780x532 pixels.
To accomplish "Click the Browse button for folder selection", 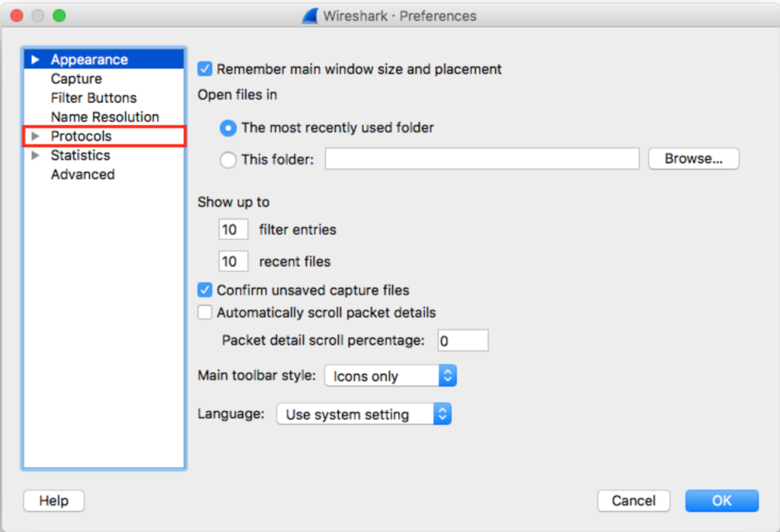I will pos(692,158).
